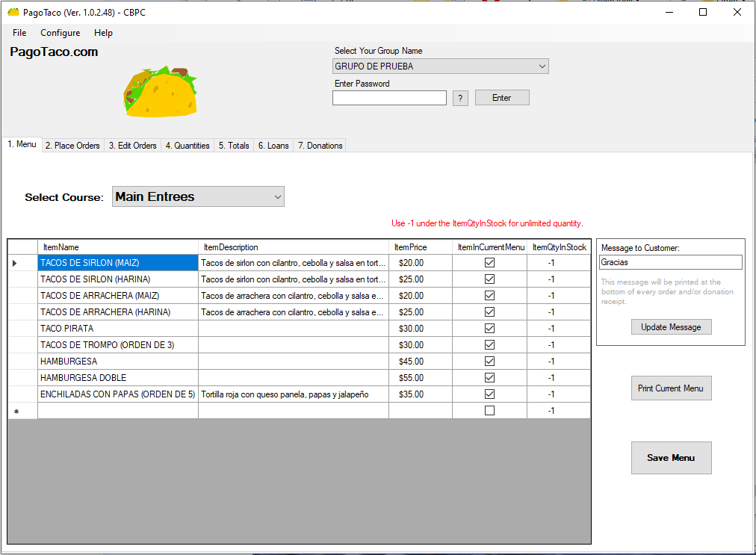Toggle ItemInCurrentMenu checkbox for TACO PIRATA
This screenshot has width=756, height=555.
coord(489,329)
